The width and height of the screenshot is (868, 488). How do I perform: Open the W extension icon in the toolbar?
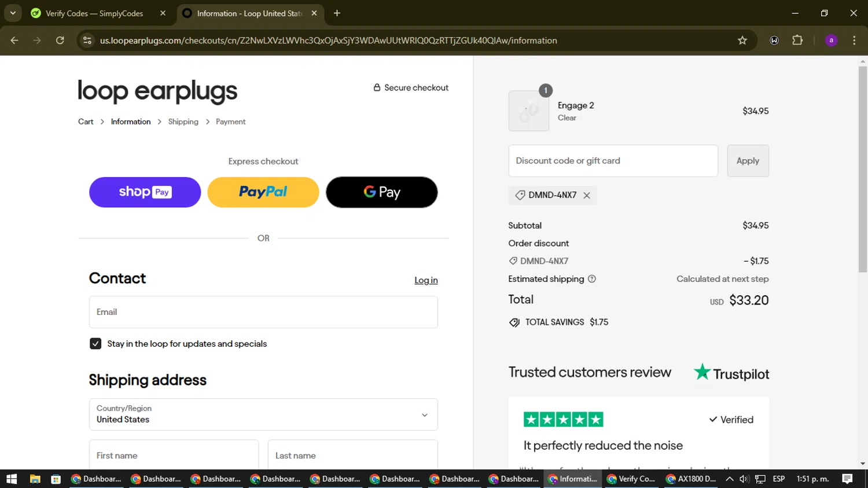click(x=774, y=41)
